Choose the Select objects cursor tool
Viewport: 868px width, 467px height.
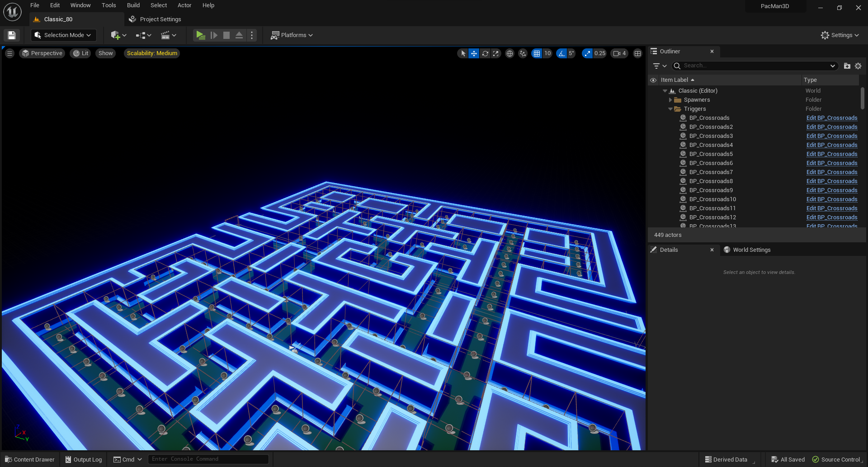pyautogui.click(x=463, y=53)
